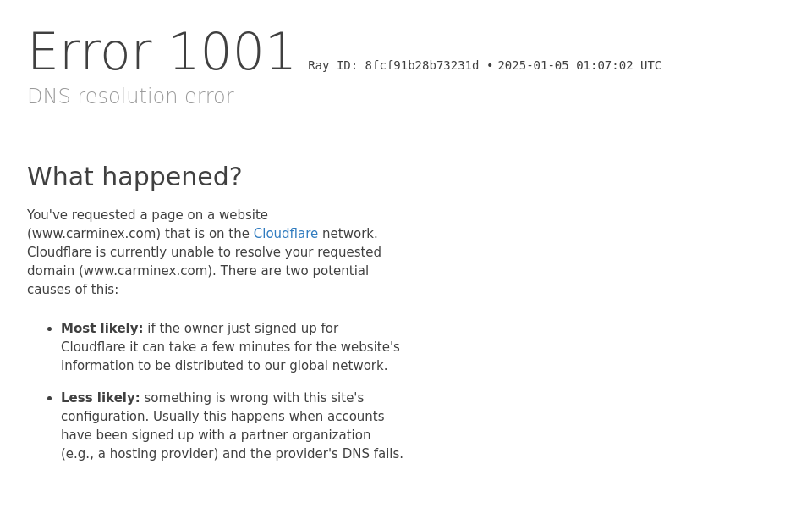Click the bullet before "Most likely"
812x508 pixels.
point(49,329)
